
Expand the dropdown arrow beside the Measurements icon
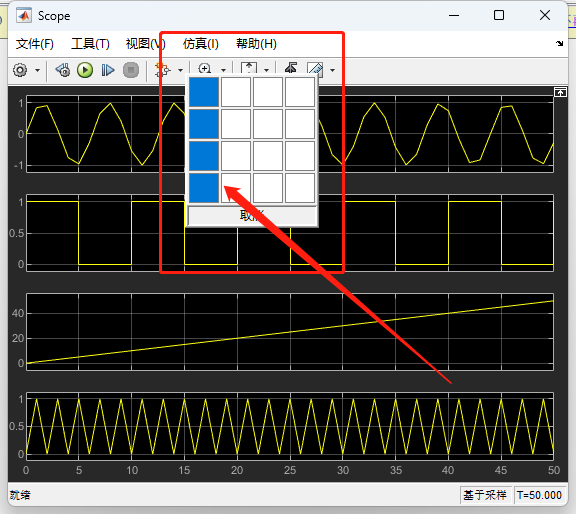332,70
